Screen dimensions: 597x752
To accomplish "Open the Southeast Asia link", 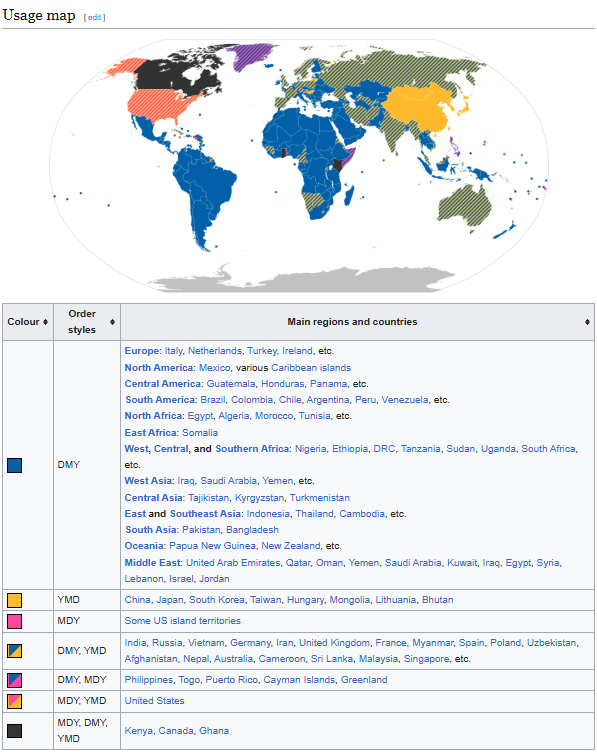I will click(205, 514).
